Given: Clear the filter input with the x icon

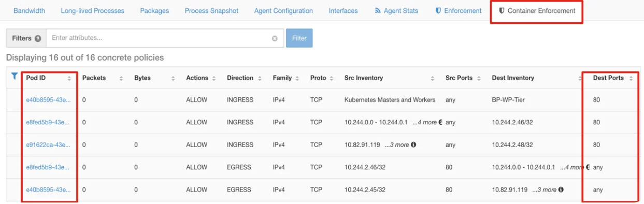Looking at the screenshot, I should (x=275, y=38).
